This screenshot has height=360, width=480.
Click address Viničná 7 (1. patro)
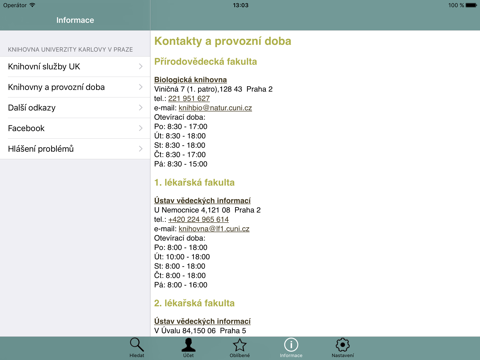(186, 89)
